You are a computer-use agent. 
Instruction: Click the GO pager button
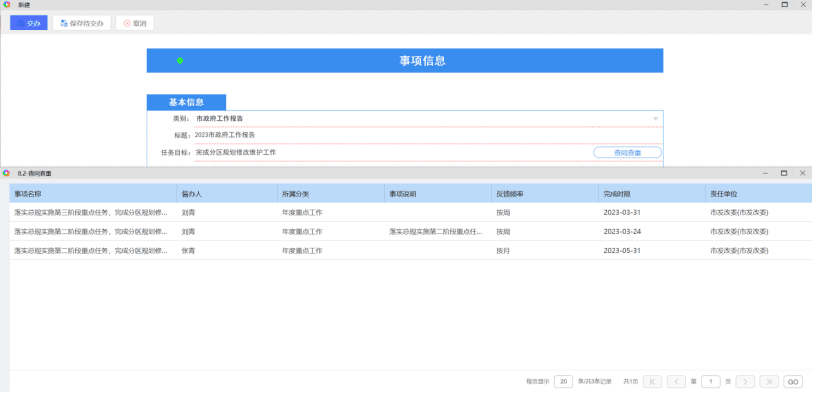[x=793, y=382]
